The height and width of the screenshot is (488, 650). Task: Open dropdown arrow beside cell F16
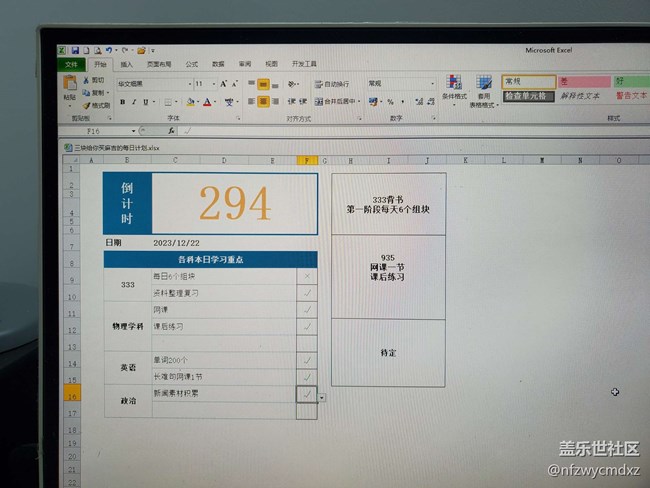click(x=321, y=397)
